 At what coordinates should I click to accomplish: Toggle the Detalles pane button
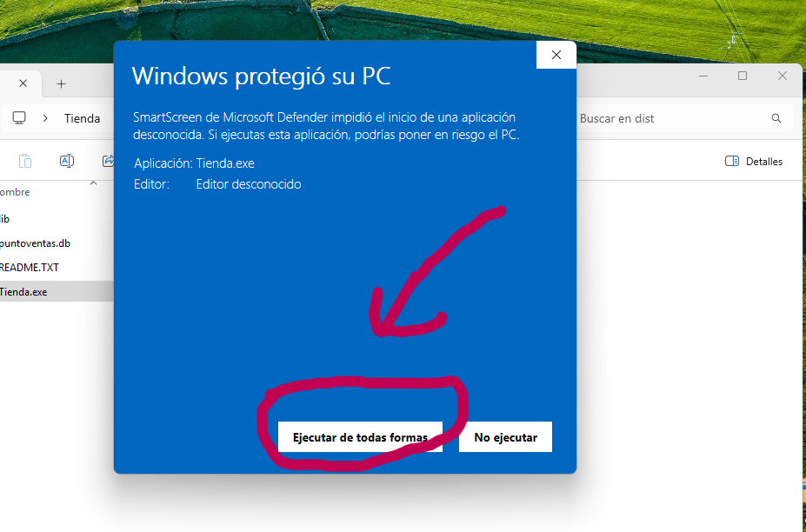pyautogui.click(x=754, y=162)
